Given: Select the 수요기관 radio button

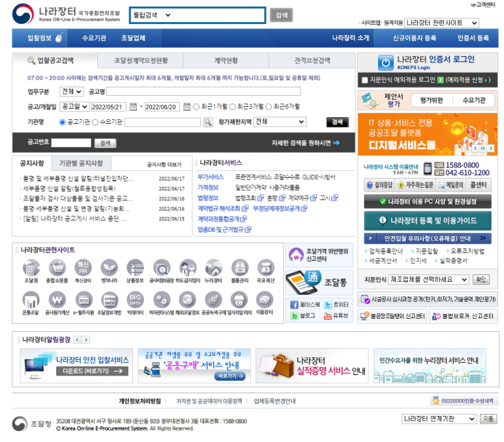Looking at the screenshot, I should click(x=95, y=122).
